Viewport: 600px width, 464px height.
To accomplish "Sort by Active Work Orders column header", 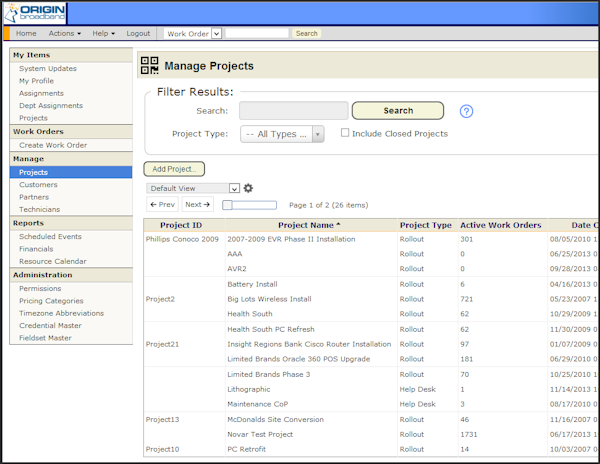I will [501, 225].
